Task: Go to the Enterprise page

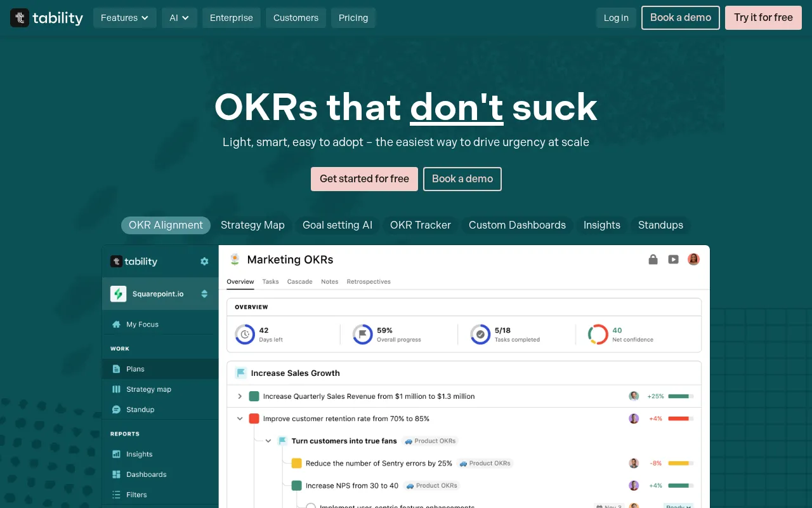Action: click(232, 18)
